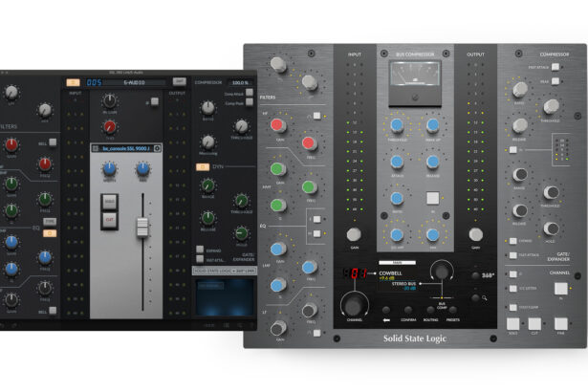
Task: Click the plugin's vertical channel fader handle
Action: click(142, 227)
